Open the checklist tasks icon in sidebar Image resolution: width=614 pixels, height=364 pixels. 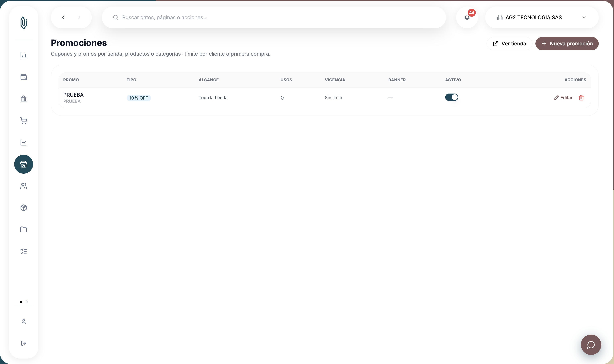[x=24, y=251]
